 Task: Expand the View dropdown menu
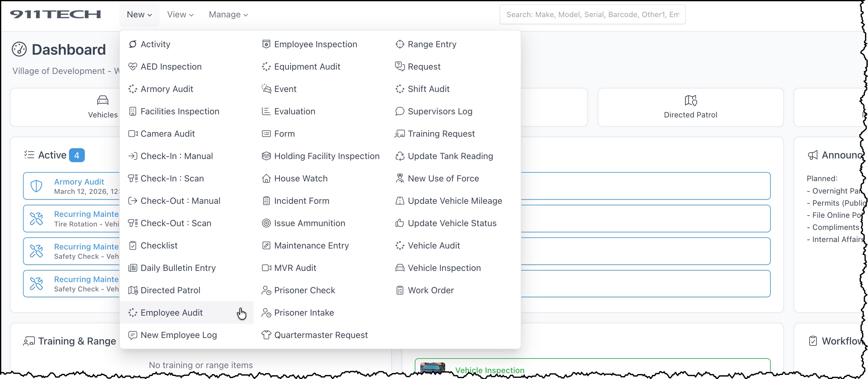180,15
